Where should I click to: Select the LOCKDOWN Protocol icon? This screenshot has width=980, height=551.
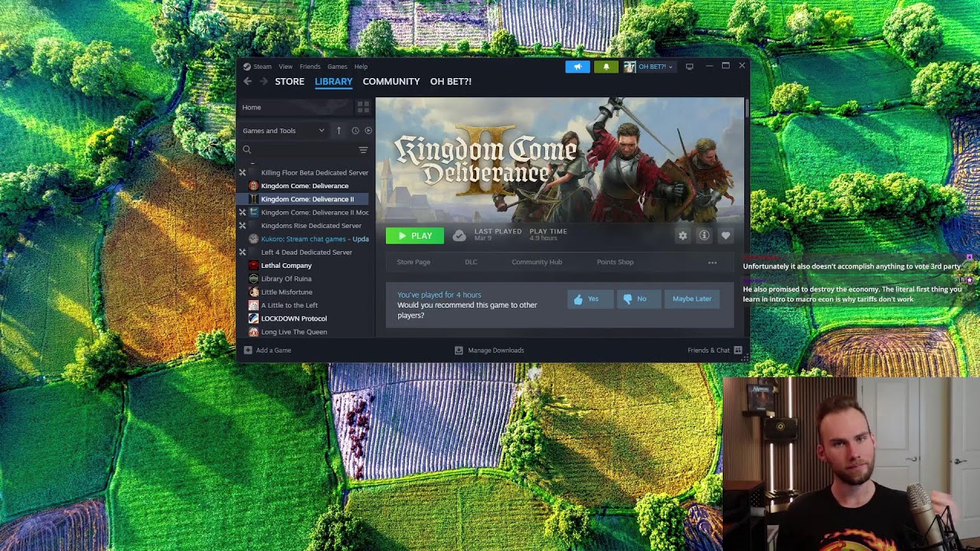click(x=253, y=318)
